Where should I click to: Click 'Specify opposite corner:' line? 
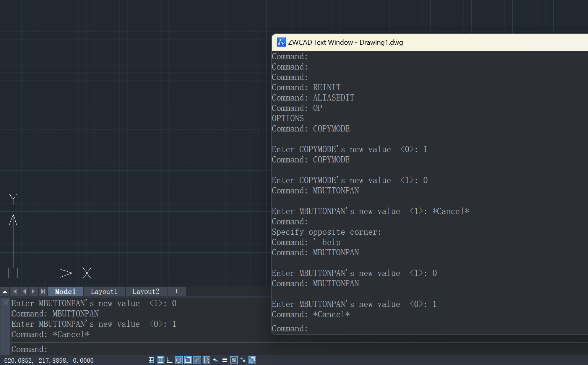[326, 232]
